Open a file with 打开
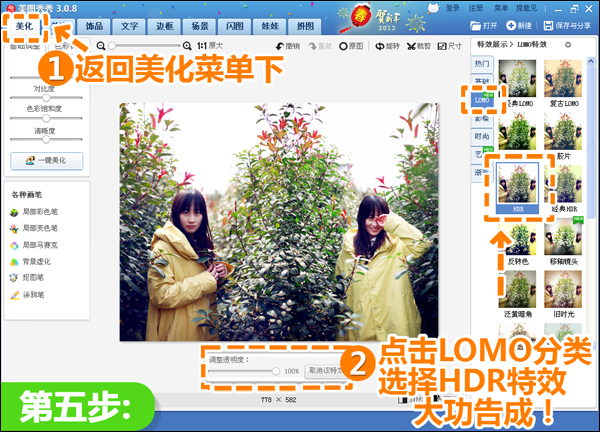Image resolution: width=600 pixels, height=432 pixels. click(x=483, y=26)
